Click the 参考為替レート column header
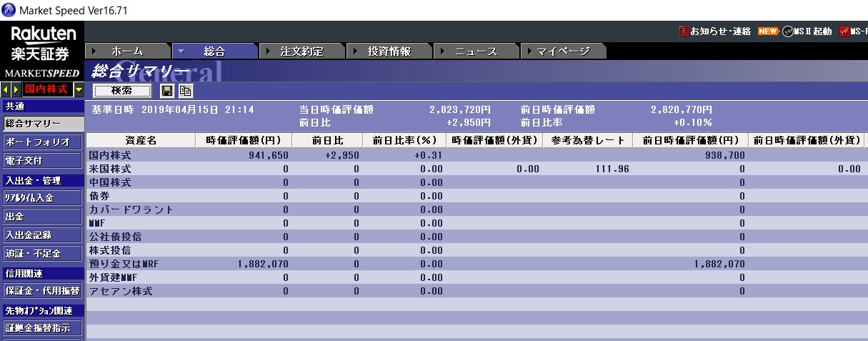The width and height of the screenshot is (868, 341). (x=588, y=140)
